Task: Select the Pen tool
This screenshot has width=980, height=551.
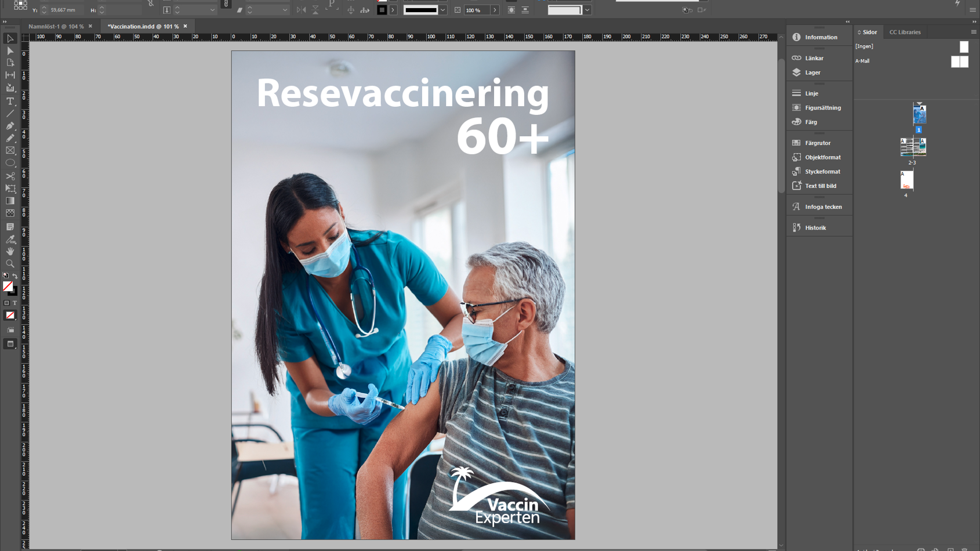Action: [x=10, y=126]
